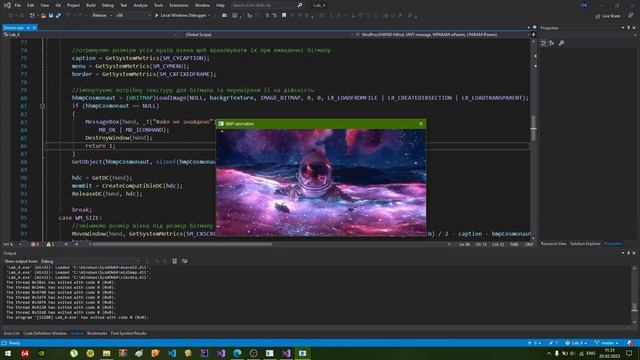The height and width of the screenshot is (360, 640).
Task: Open the Tools menu
Action: (158, 5)
